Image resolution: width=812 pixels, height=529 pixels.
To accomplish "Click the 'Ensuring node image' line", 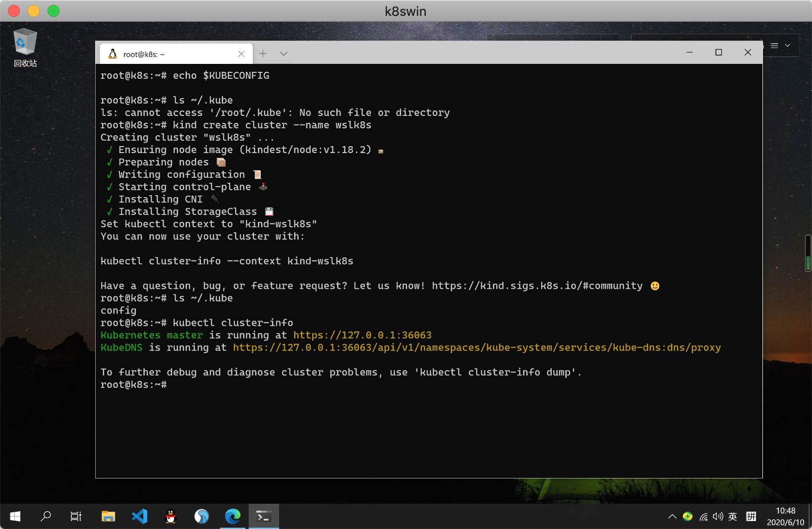I will 245,150.
